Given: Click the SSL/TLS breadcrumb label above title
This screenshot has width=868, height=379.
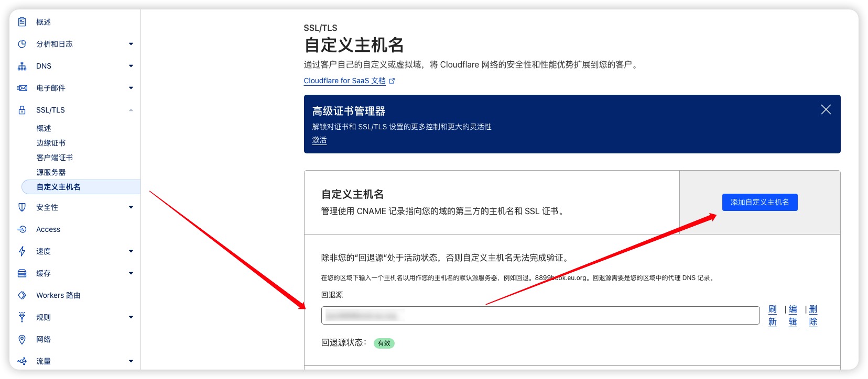Looking at the screenshot, I should coord(320,28).
